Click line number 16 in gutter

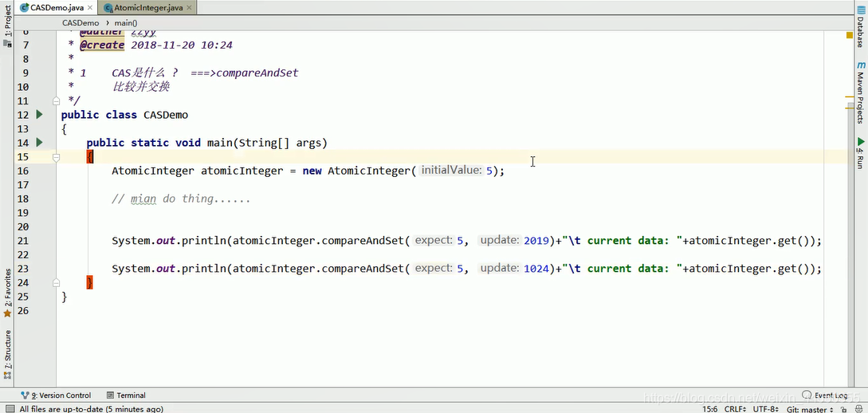coord(22,171)
